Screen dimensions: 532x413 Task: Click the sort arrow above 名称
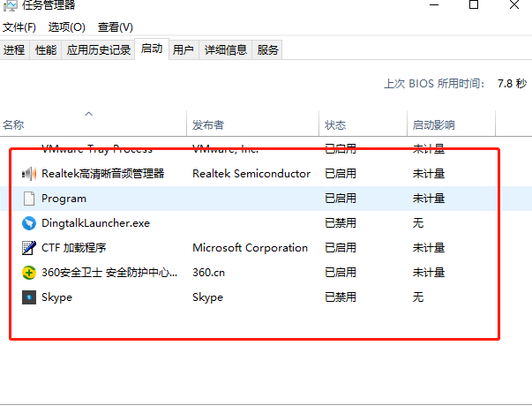[88, 114]
